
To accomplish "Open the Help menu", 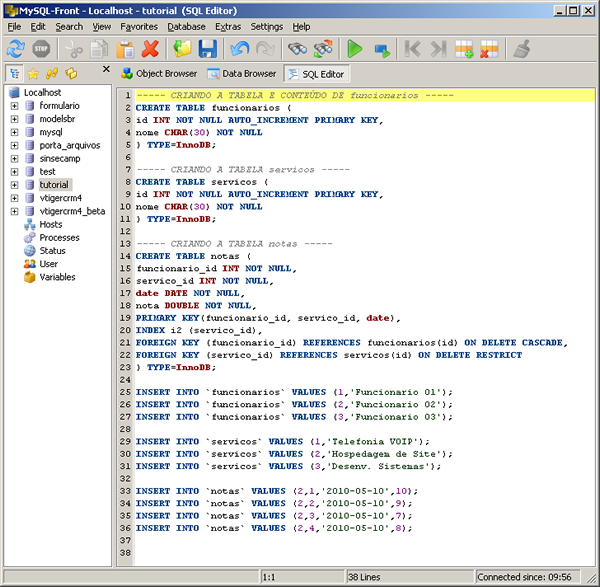I will coord(301,27).
